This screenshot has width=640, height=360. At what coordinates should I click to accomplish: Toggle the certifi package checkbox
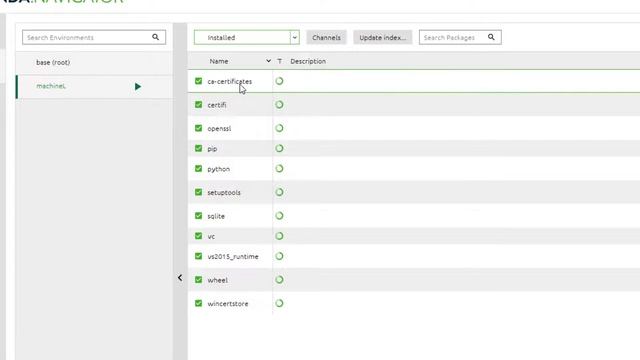(198, 105)
